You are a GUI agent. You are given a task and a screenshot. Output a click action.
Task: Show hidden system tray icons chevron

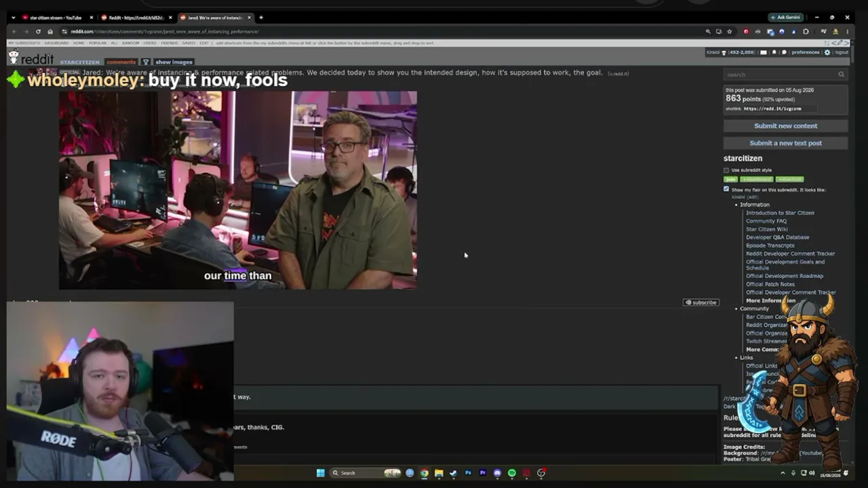click(783, 473)
